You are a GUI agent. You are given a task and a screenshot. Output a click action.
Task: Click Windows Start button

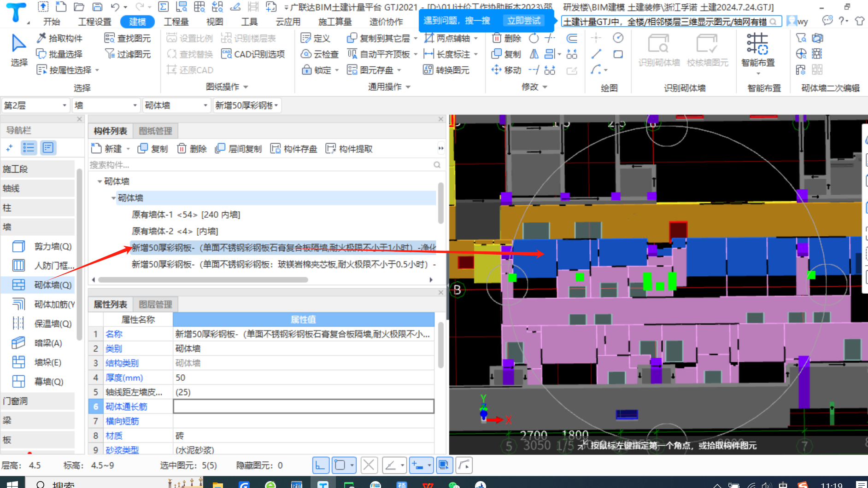[x=12, y=483]
